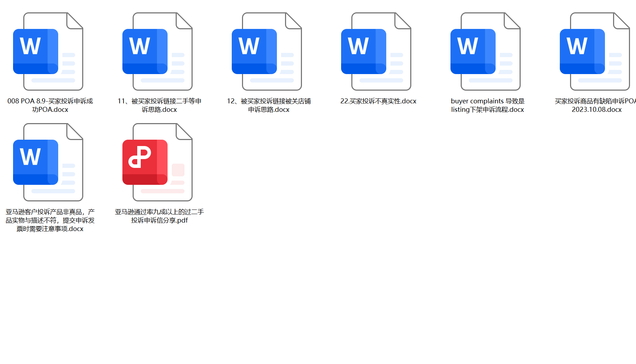Click the filename text '008 POA 8.9-买家投诉申诉成功POA.docx'
This screenshot has height=364, width=636.
click(x=50, y=105)
